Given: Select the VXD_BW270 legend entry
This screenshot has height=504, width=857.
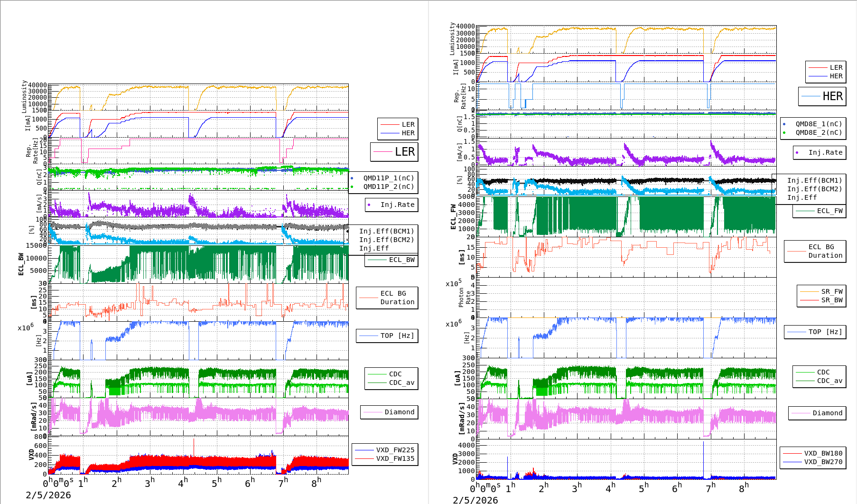Looking at the screenshot, I should [x=813, y=462].
